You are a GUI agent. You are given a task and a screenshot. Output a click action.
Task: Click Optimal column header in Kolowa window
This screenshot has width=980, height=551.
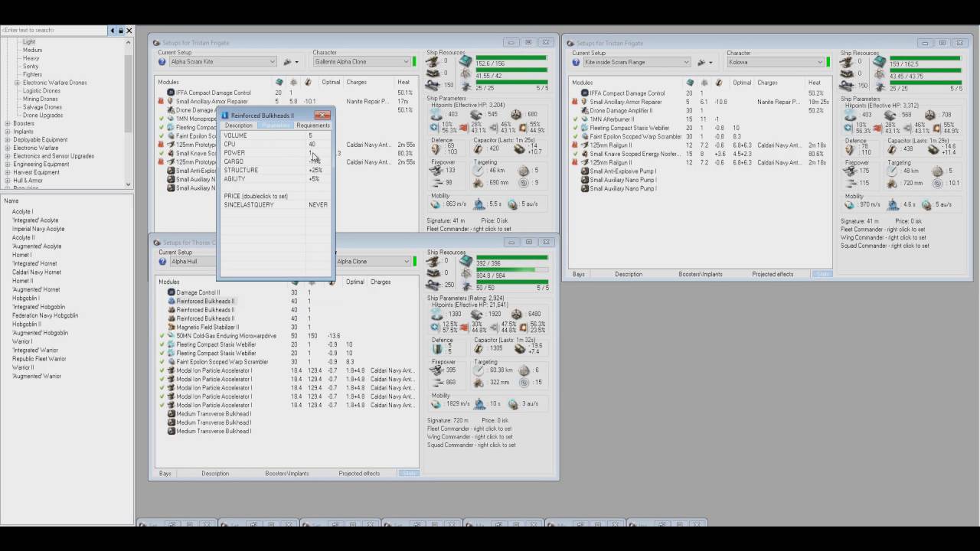pyautogui.click(x=742, y=83)
